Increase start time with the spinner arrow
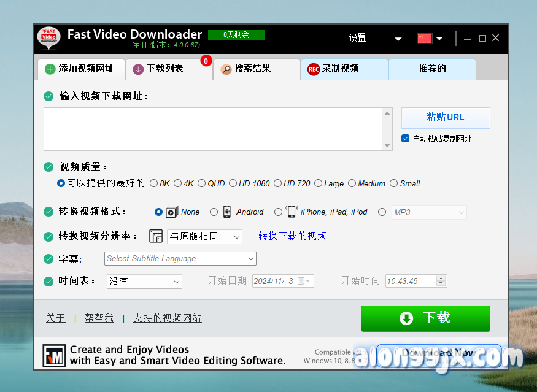The width and height of the screenshot is (537, 392). pyautogui.click(x=440, y=279)
